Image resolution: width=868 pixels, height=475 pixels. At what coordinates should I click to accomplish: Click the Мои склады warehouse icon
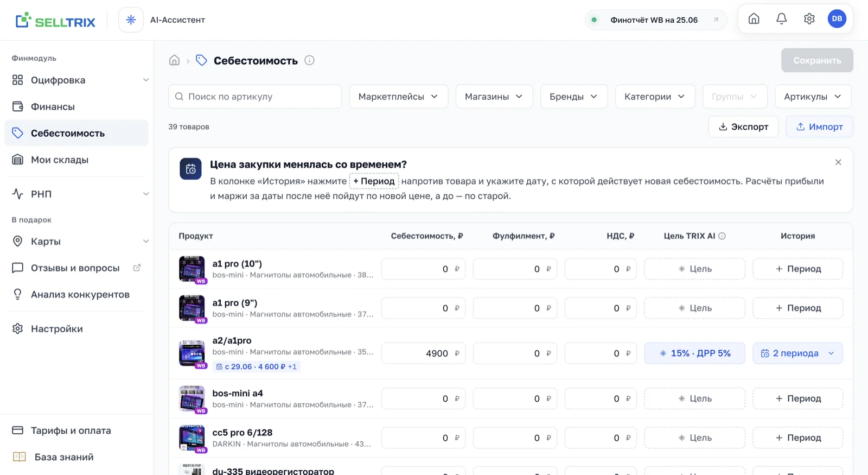(17, 160)
